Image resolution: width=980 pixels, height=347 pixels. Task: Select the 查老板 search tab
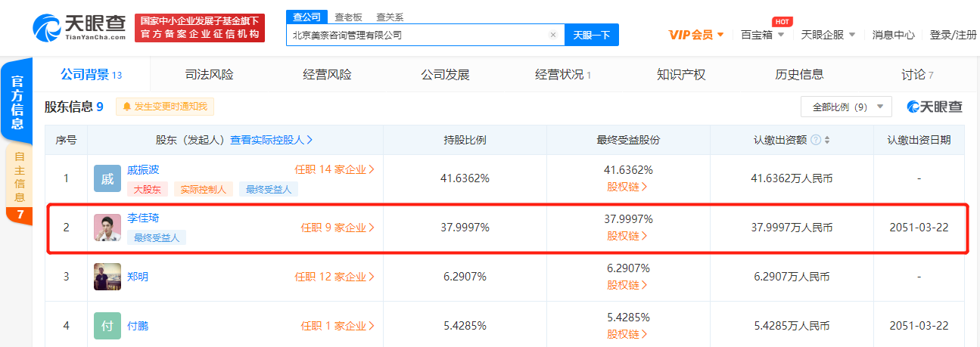coord(349,17)
